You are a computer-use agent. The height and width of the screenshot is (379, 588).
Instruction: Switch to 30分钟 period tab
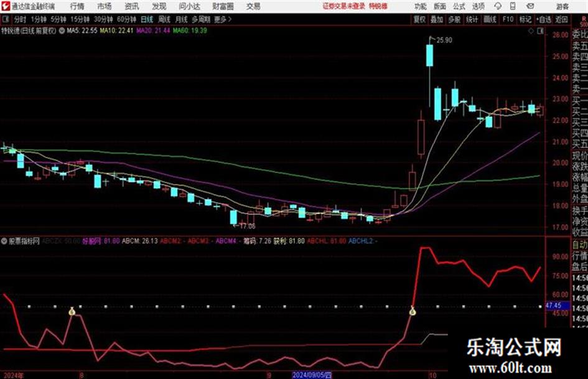(103, 19)
